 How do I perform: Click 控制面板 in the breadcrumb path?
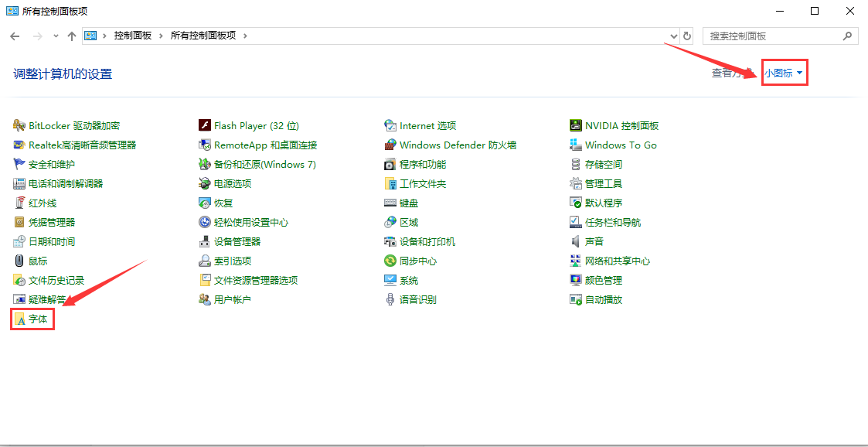pyautogui.click(x=132, y=36)
